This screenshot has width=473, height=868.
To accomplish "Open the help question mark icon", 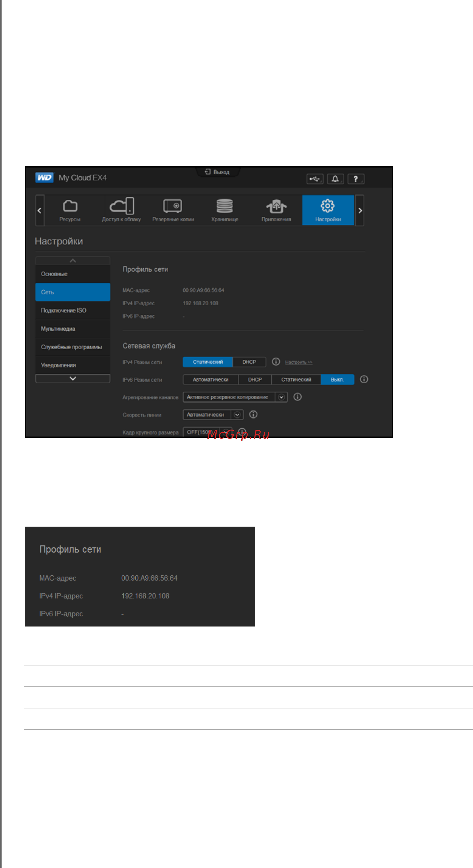I will pos(356,179).
